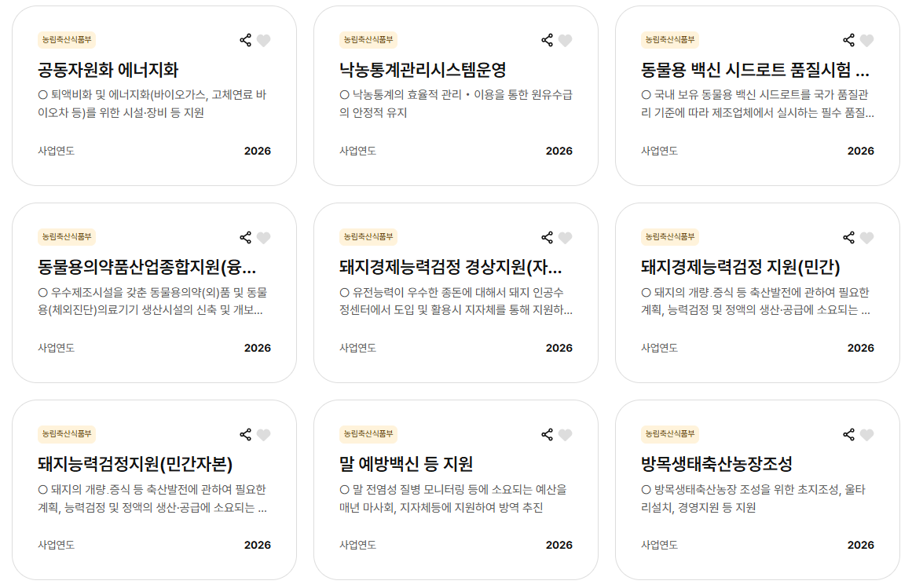This screenshot has width=912, height=588.
Task: Favorite the 말 예방백신 등 지원 card
Action: pyautogui.click(x=565, y=435)
